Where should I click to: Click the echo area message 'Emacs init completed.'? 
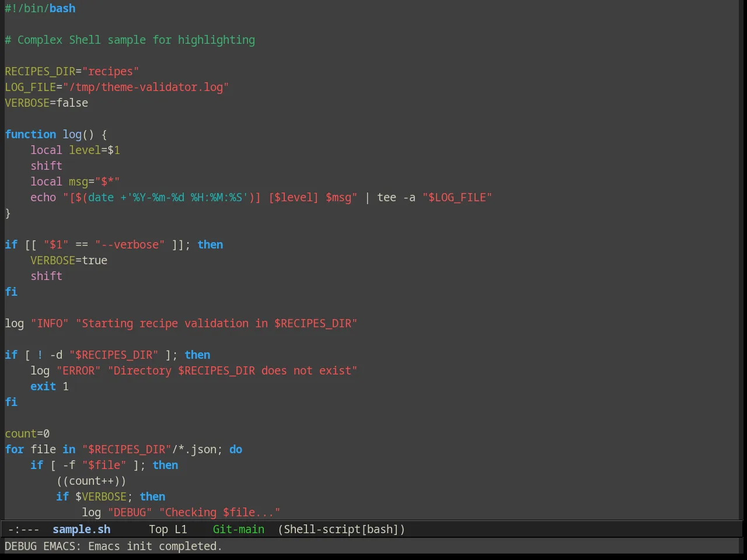coord(155,546)
